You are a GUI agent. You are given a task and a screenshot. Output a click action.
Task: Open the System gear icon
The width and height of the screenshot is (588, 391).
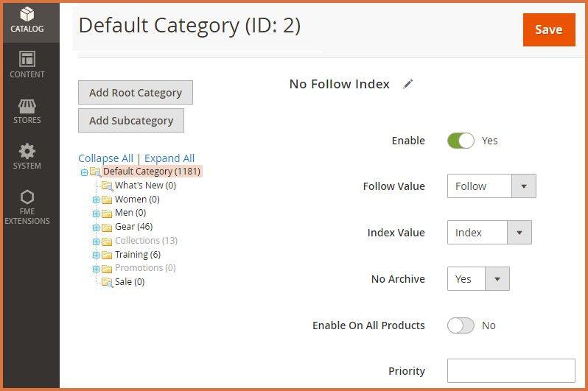pyautogui.click(x=27, y=152)
